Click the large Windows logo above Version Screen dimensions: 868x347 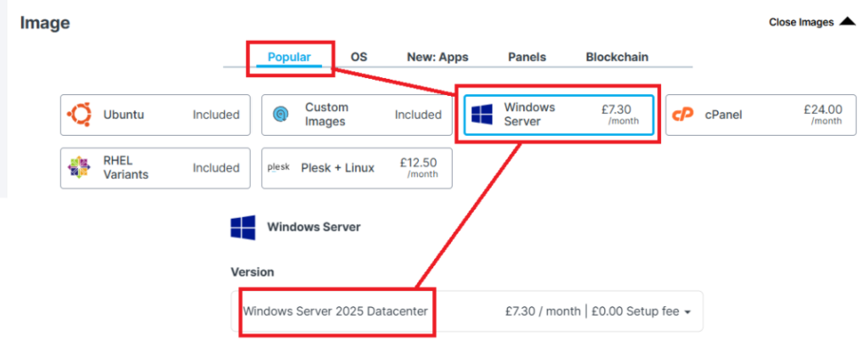pos(243,227)
